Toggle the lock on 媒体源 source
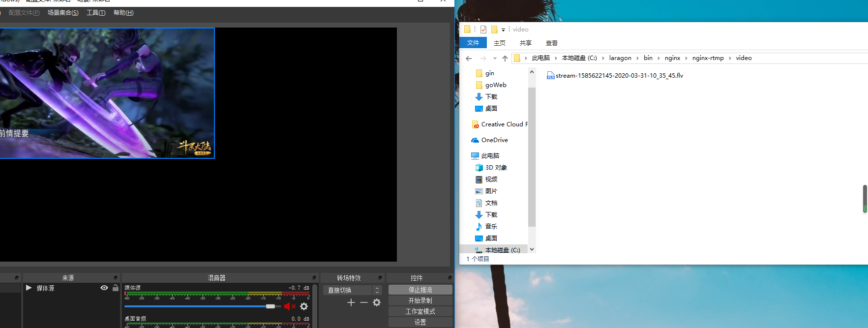Screen dimensions: 868x328 click(116, 288)
